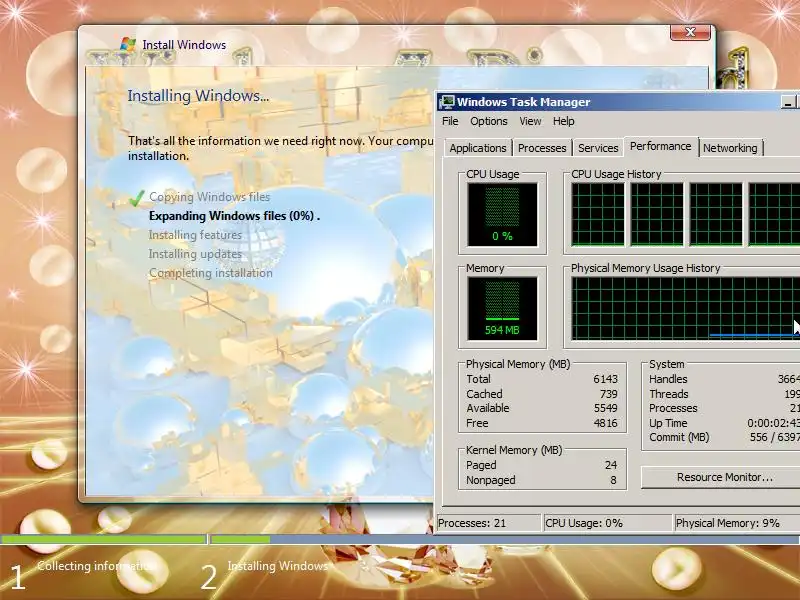Click the Nonpaged kernel memory value 8
The width and height of the screenshot is (800, 600).
(x=613, y=480)
